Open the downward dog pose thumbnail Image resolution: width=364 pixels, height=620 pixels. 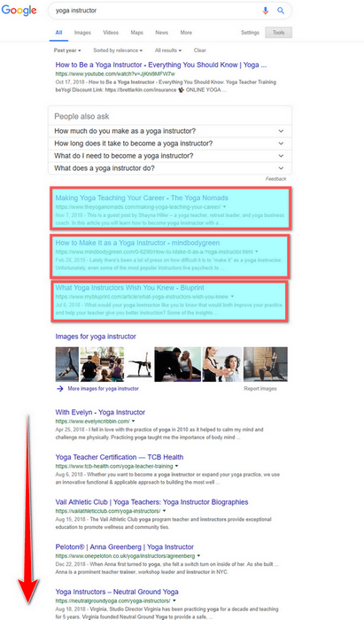click(x=66, y=364)
